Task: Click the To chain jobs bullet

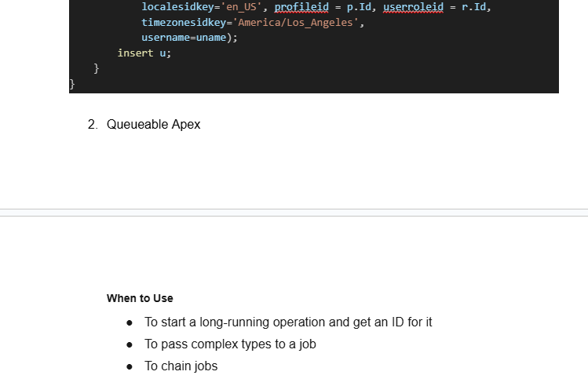Action: coord(181,366)
